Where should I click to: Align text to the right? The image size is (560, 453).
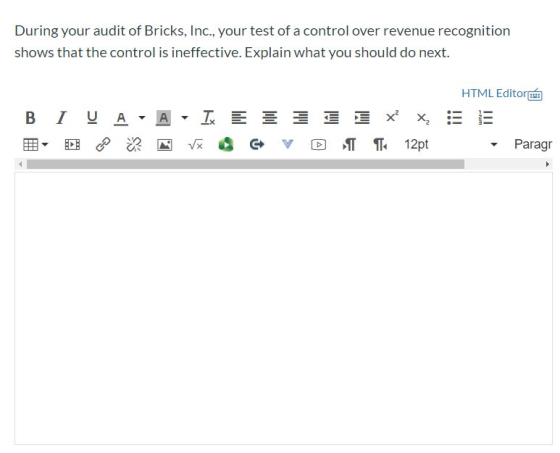300,118
